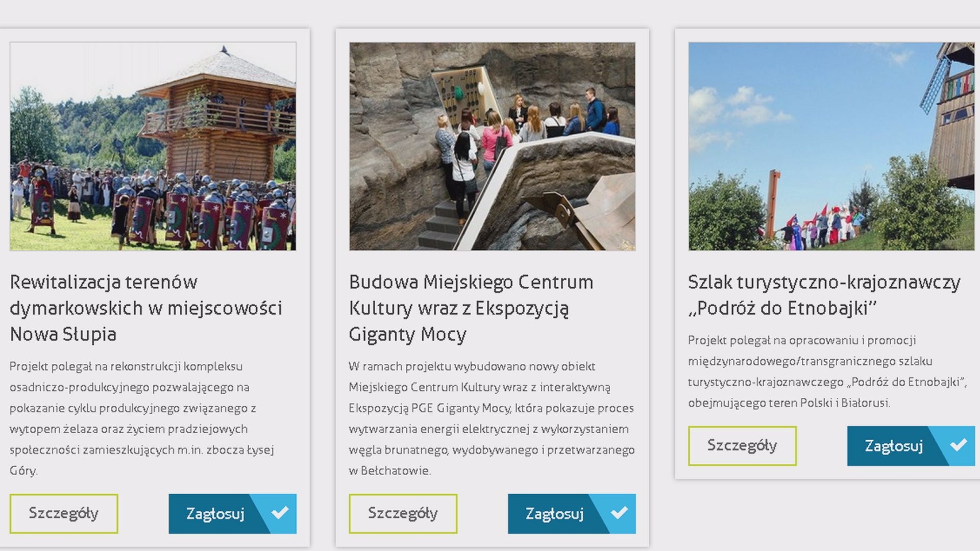
Task: Open Szczegóły for the Giganty Mocy project
Action: click(403, 514)
